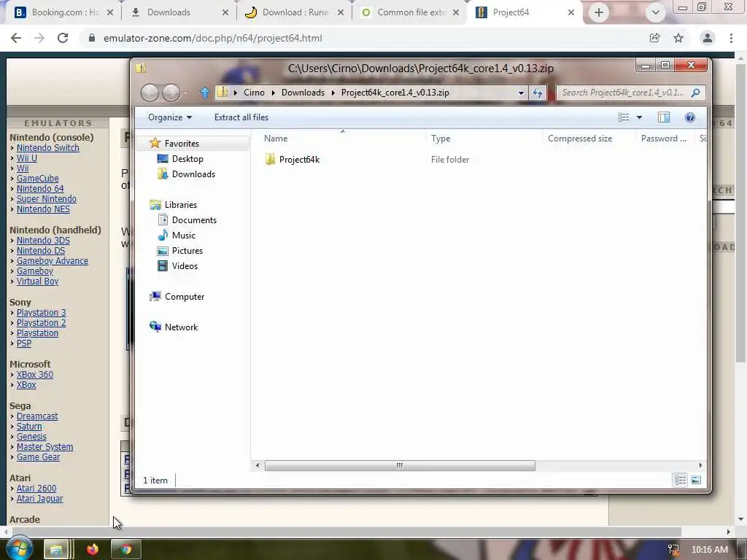This screenshot has width=747, height=560.
Task: Open Videos library in navigation pane
Action: [185, 265]
